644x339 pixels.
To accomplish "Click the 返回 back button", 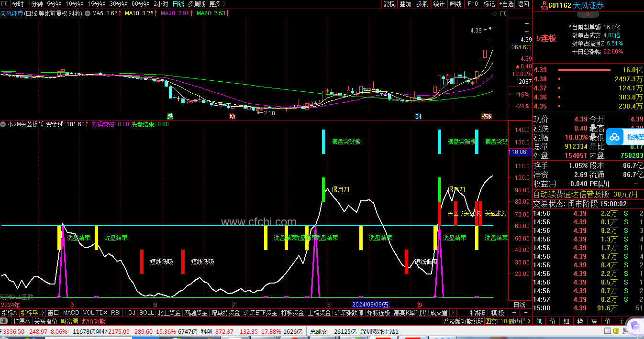I will click(523, 4).
